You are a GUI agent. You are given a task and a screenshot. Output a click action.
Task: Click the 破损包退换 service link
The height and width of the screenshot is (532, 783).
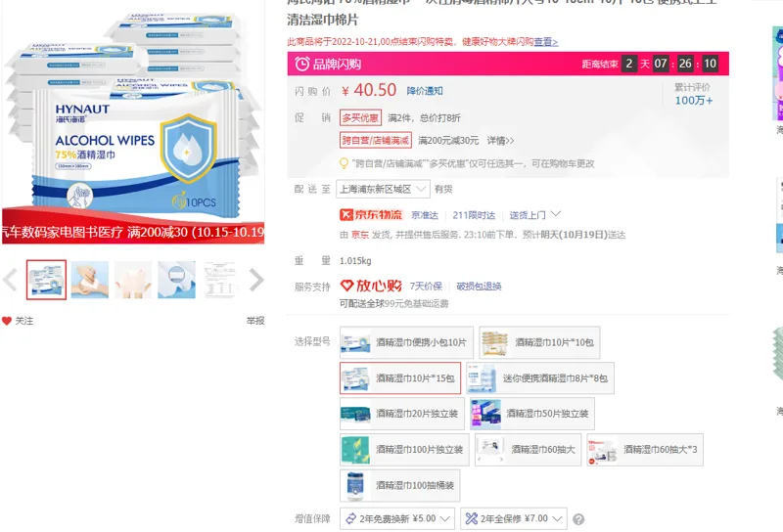pyautogui.click(x=479, y=286)
